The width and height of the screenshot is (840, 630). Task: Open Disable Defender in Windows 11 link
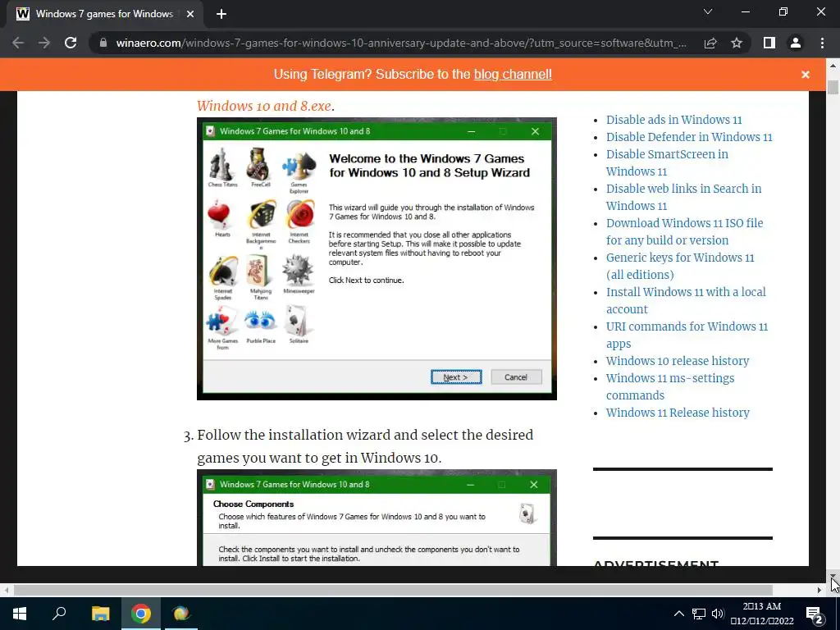(689, 137)
